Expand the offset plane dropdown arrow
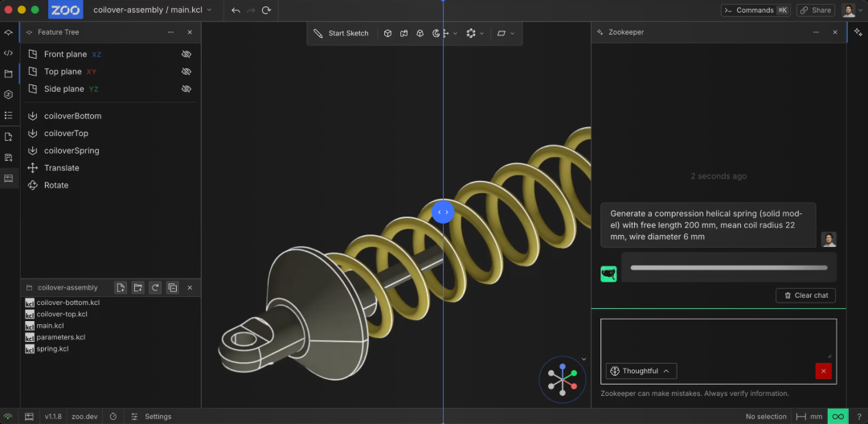Image resolution: width=868 pixels, height=424 pixels. [512, 33]
